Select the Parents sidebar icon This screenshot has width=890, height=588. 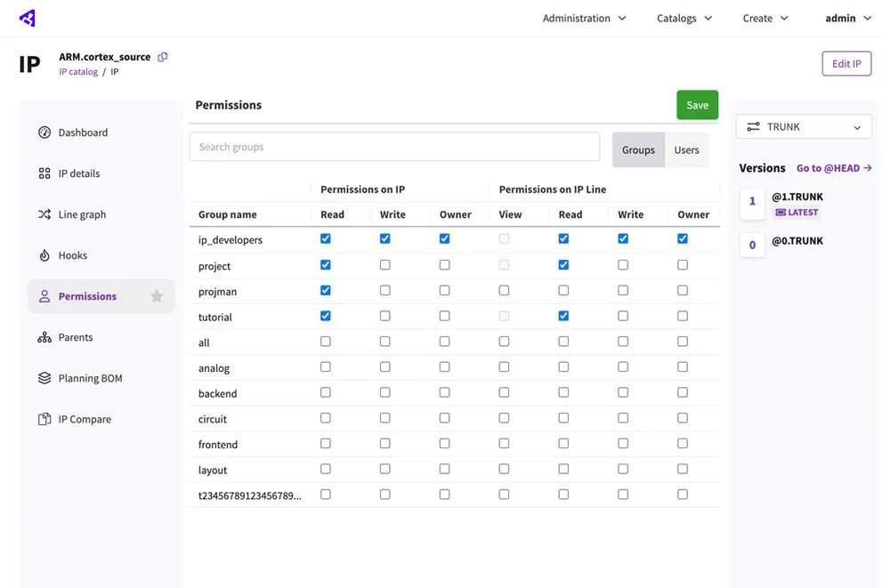44,336
